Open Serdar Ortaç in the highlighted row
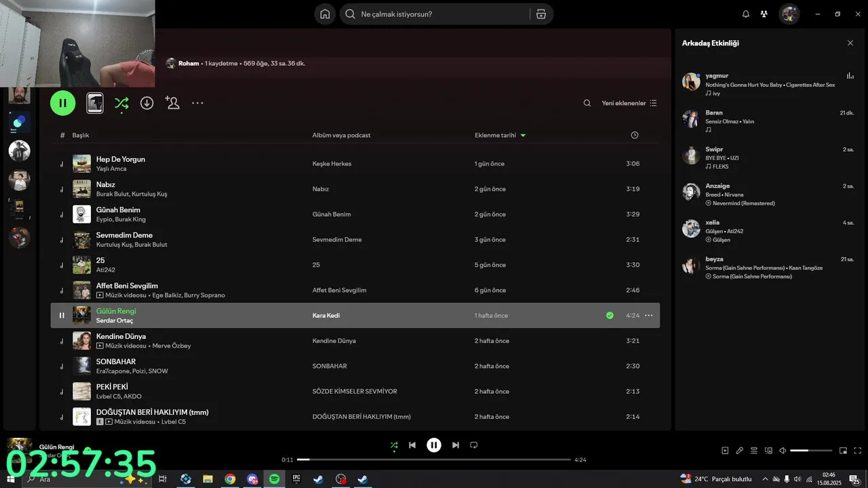Viewport: 868px width, 488px height. click(115, 321)
